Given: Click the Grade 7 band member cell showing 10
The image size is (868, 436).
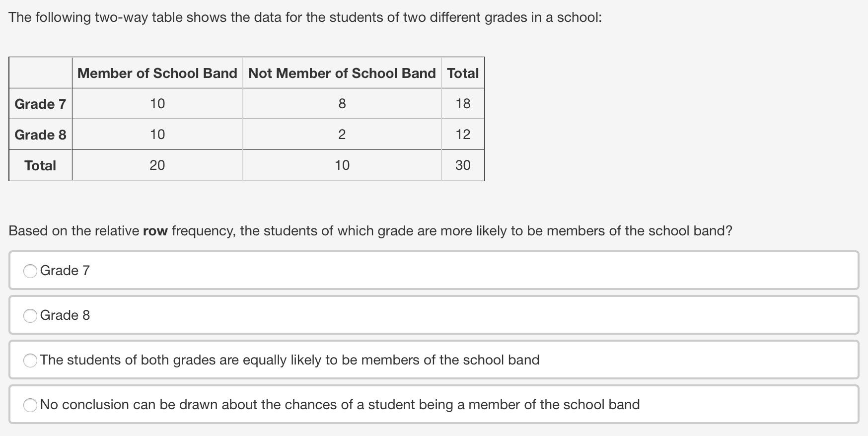Looking at the screenshot, I should pos(157,104).
